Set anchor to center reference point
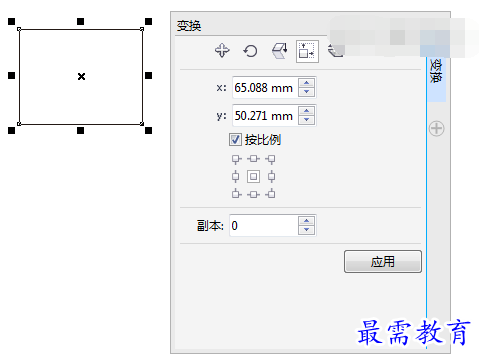This screenshot has width=479, height=364. (x=253, y=176)
